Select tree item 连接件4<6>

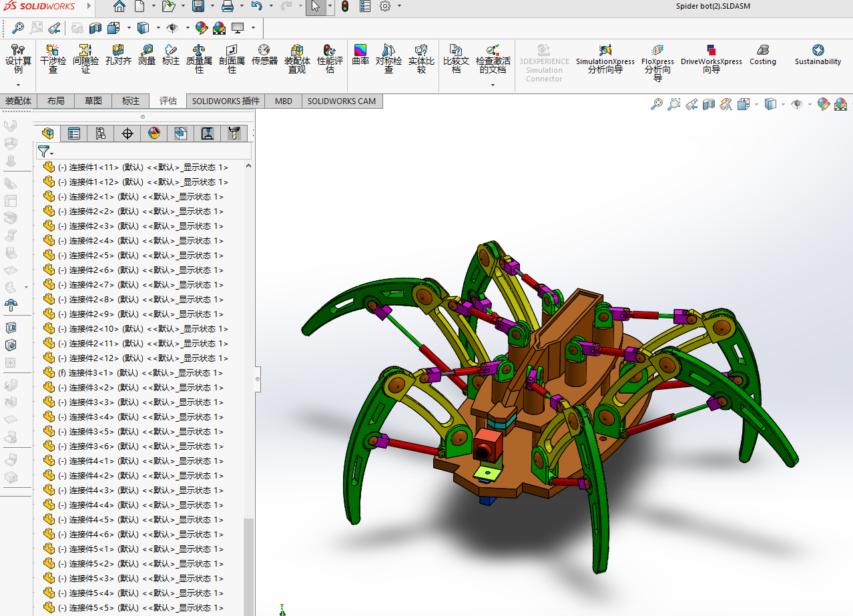click(133, 534)
